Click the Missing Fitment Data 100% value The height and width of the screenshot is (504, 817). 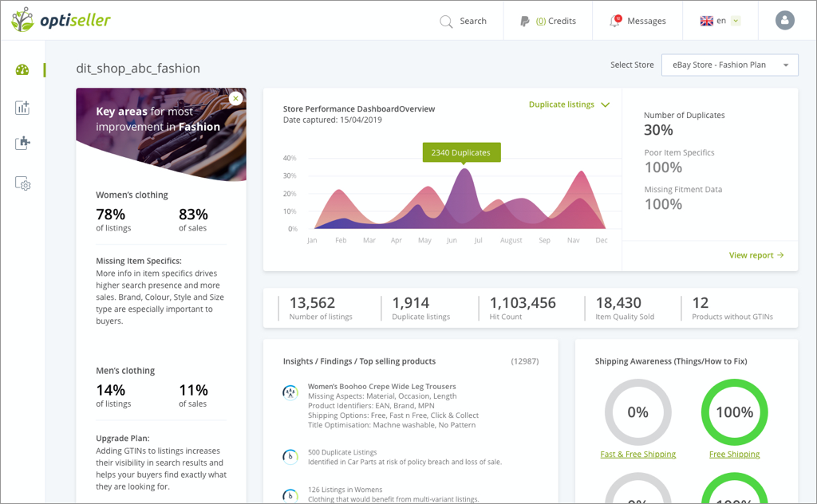tap(663, 205)
